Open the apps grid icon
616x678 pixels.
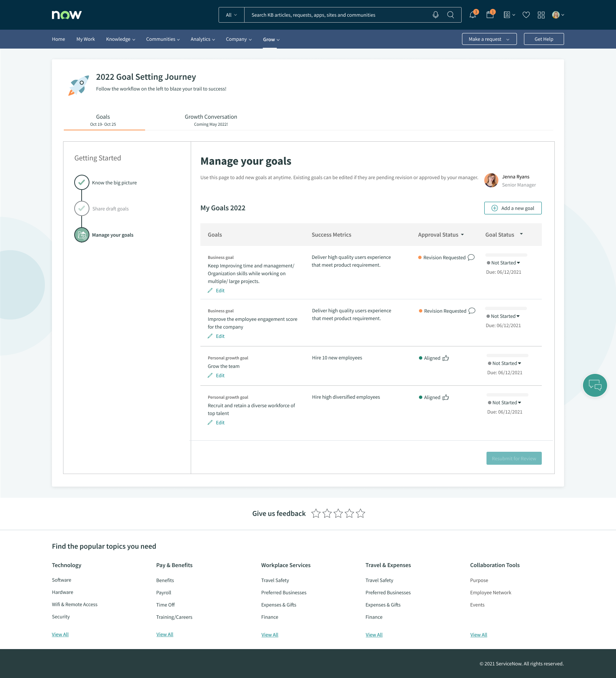541,15
